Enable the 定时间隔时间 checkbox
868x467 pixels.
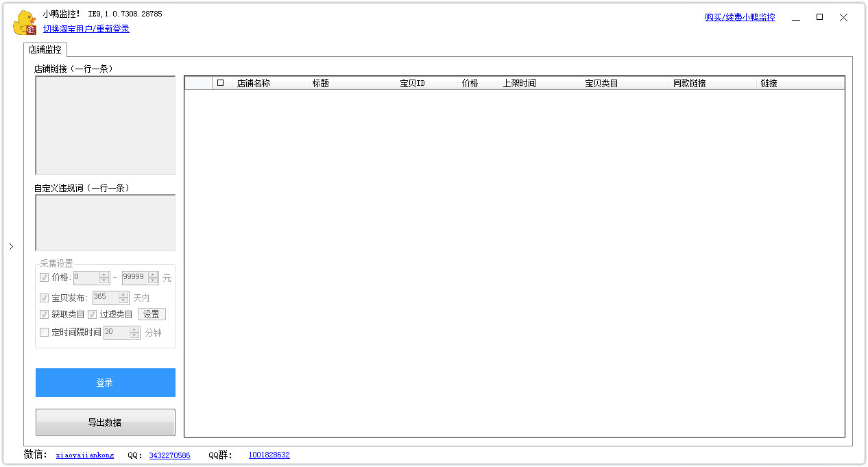tap(45, 333)
